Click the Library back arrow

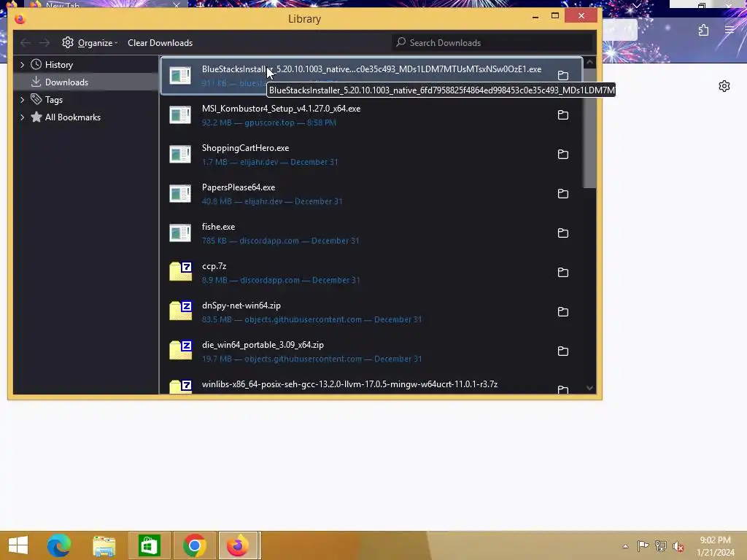(26, 43)
